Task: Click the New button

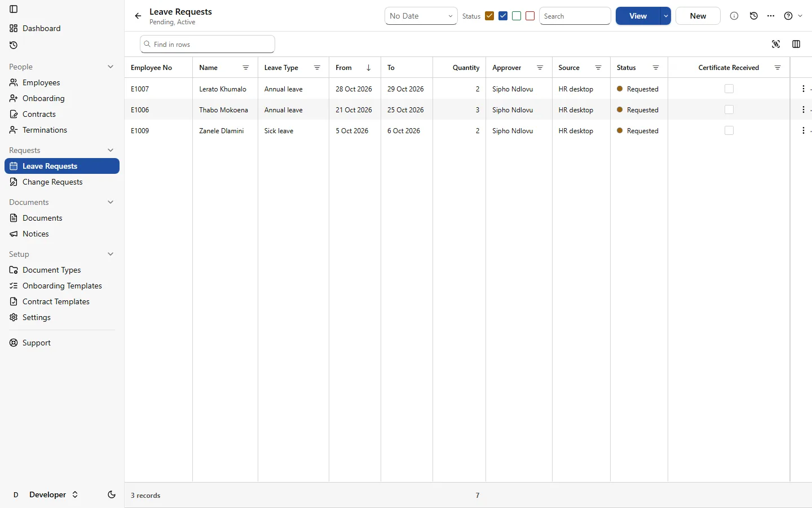Action: [698, 16]
